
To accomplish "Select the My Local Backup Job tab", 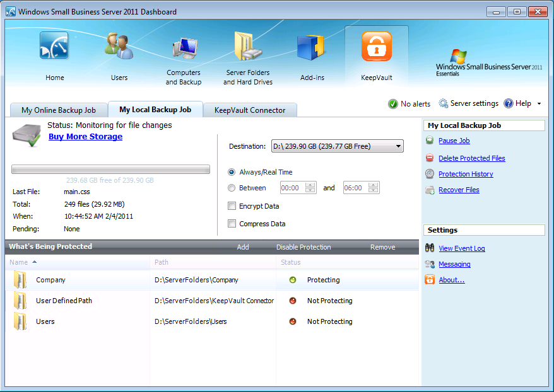I will 155,110.
